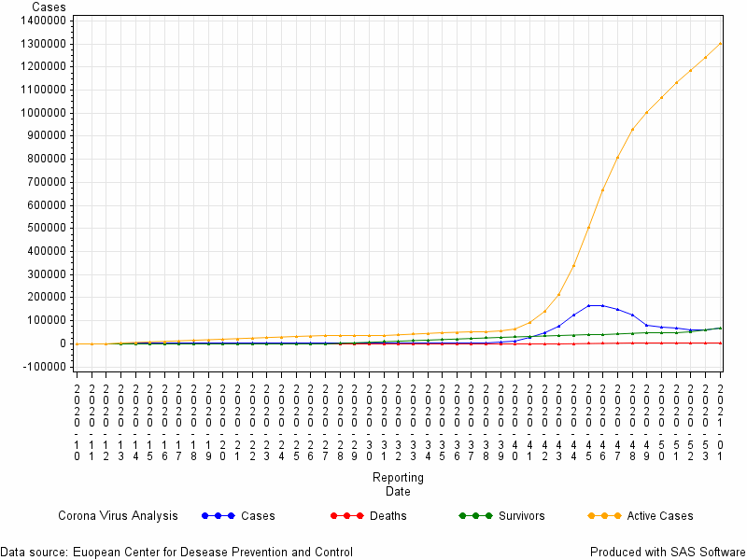Click the 1000000 y-axis tick label
The width and height of the screenshot is (747, 560).
click(43, 113)
